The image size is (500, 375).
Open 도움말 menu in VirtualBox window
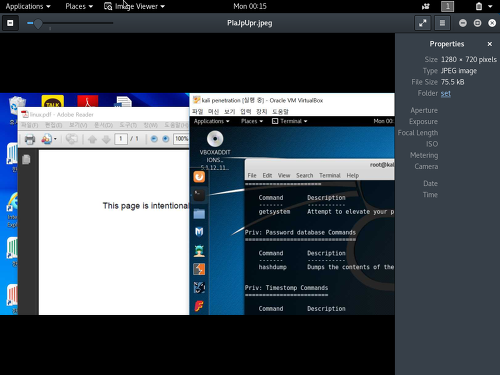(x=280, y=111)
